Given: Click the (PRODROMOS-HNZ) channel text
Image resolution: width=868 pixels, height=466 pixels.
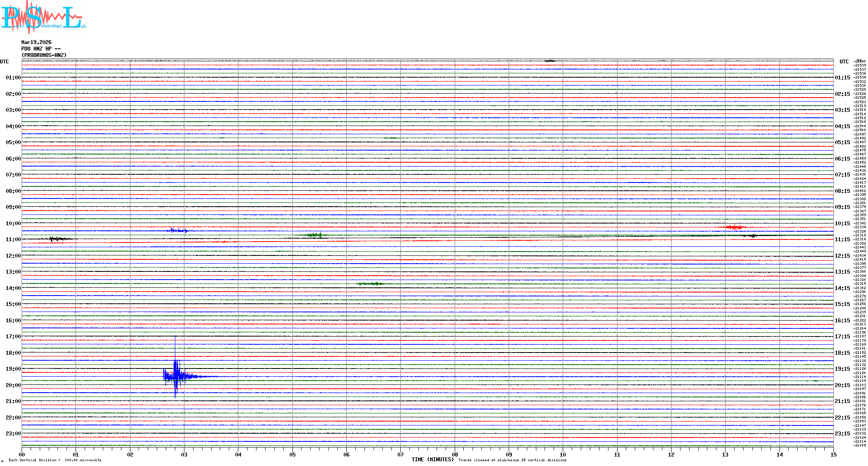Looking at the screenshot, I should click(x=44, y=55).
